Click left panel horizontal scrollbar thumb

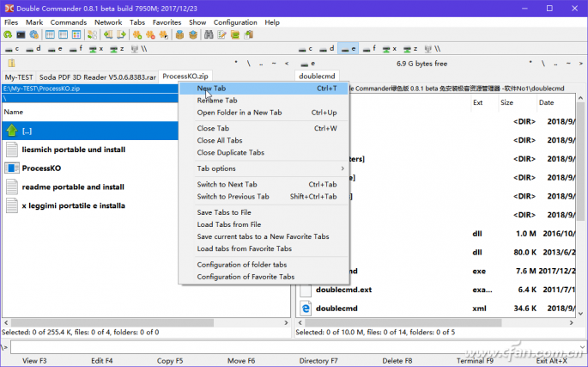click(112, 322)
